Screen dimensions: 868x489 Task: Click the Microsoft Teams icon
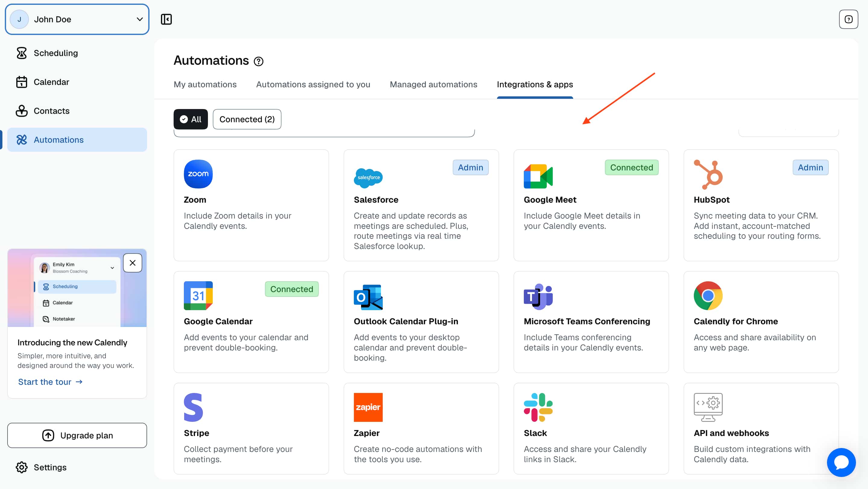coord(538,297)
